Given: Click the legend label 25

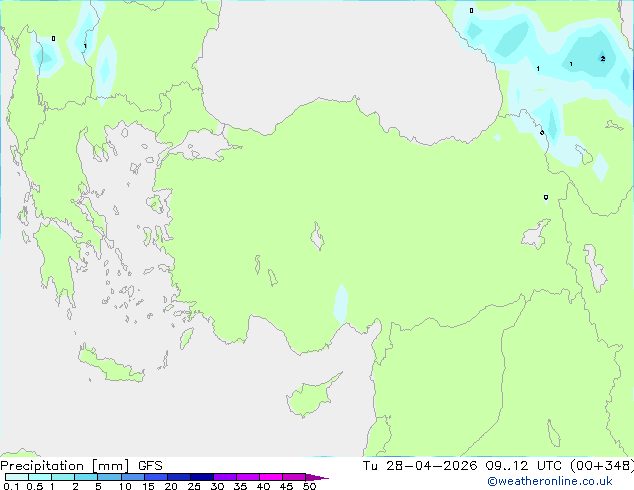Looking at the screenshot, I should point(194,486).
